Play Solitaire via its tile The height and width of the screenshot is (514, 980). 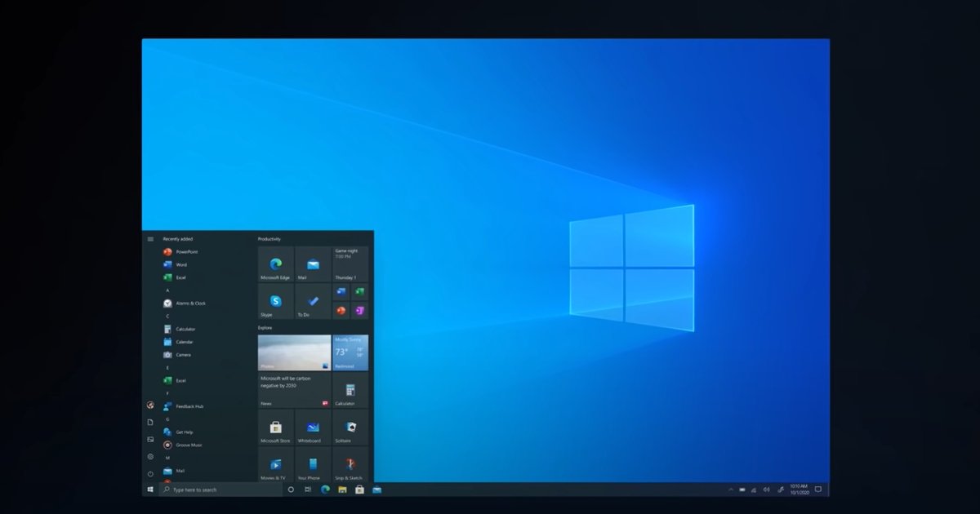[350, 427]
